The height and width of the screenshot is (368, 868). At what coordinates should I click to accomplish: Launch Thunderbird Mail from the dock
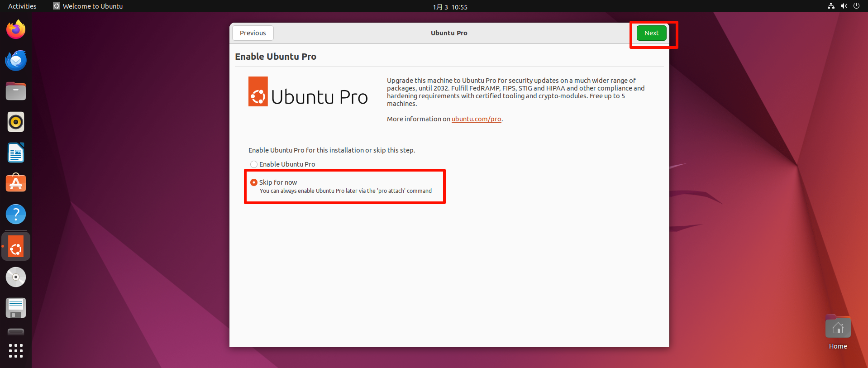point(16,60)
